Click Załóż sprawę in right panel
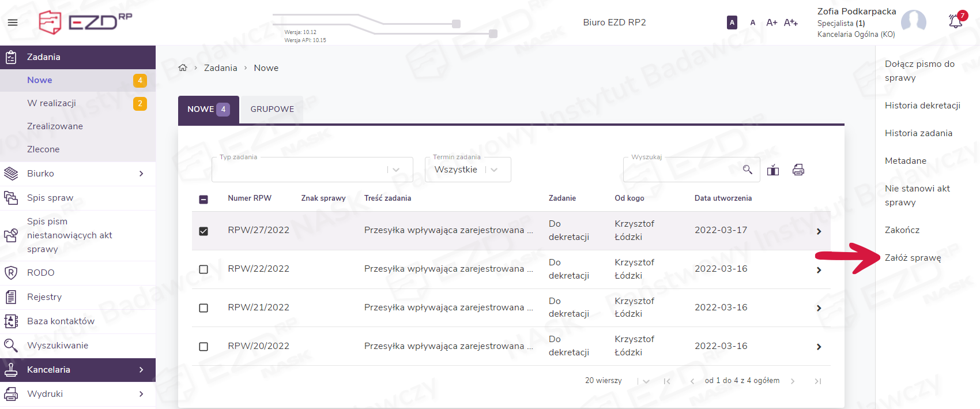The height and width of the screenshot is (409, 980). click(913, 258)
